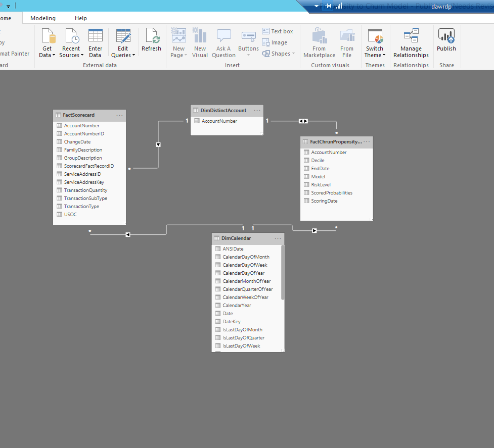The width and height of the screenshot is (494, 448).
Task: Open Switch Theme options
Action: tap(375, 43)
